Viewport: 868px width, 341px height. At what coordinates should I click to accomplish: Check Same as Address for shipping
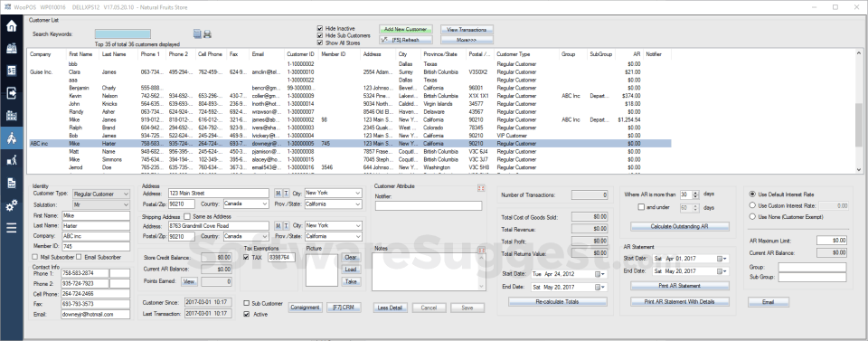point(187,216)
